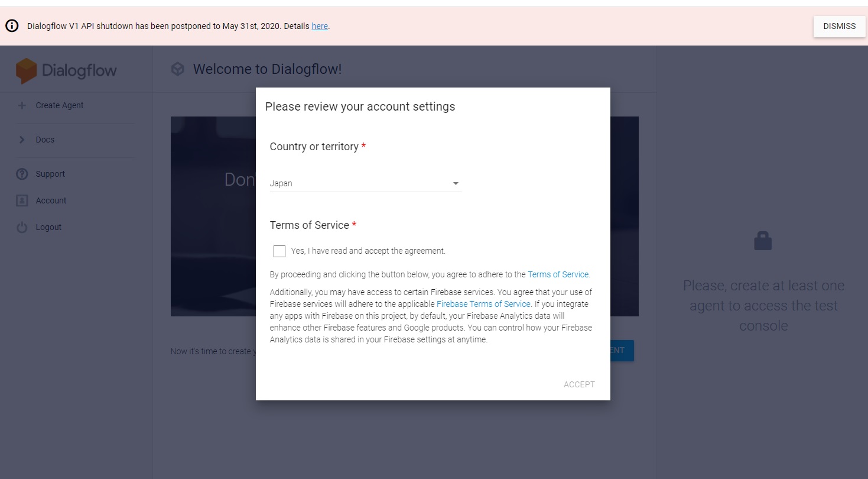Open the Country or territory dropdown showing Japan
Image resolution: width=868 pixels, height=479 pixels.
365,183
